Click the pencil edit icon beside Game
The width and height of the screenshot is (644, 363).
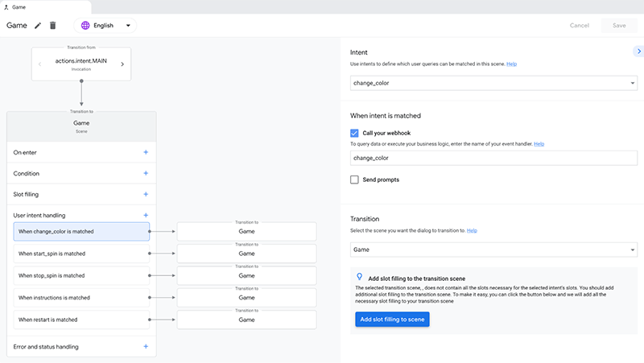click(38, 26)
